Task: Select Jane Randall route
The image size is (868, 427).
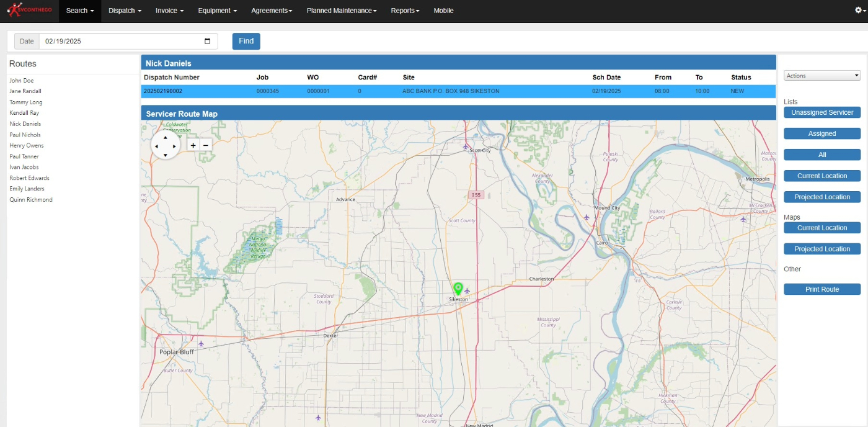Action: point(25,91)
